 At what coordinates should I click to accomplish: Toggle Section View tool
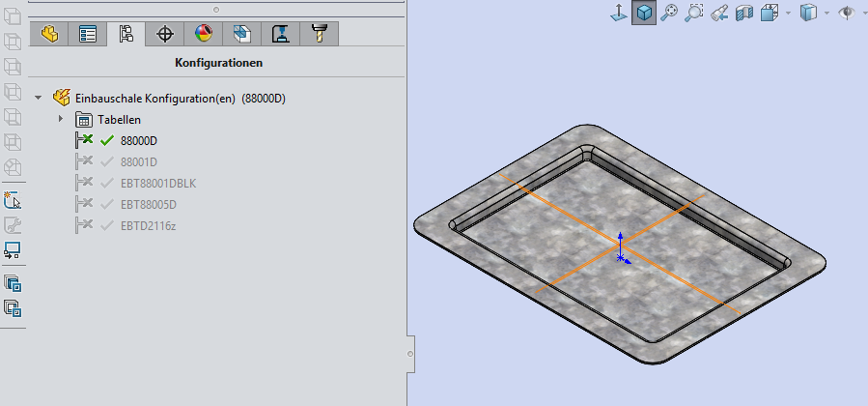744,13
